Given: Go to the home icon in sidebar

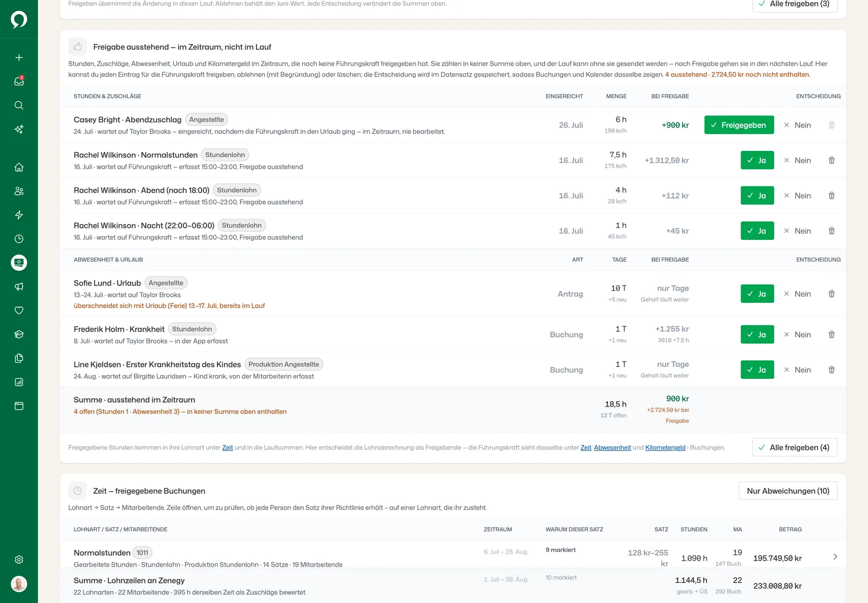Looking at the screenshot, I should (x=19, y=167).
